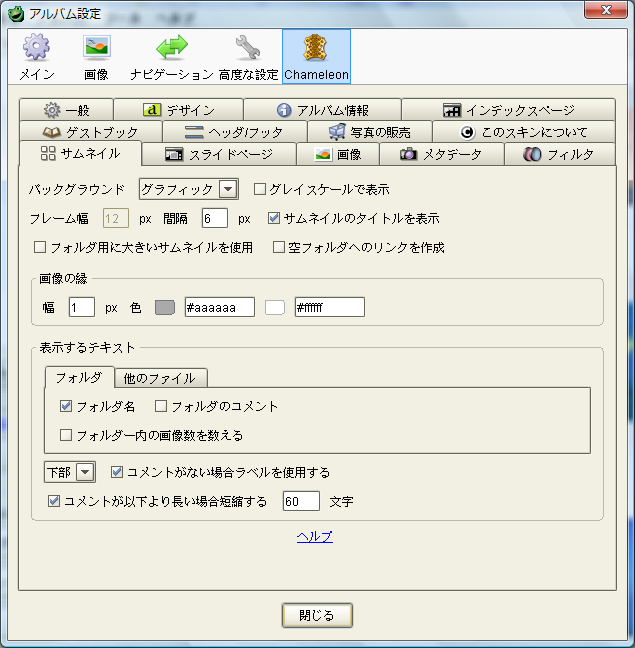Open the 写真の販売 tab
The image size is (635, 648).
370,132
